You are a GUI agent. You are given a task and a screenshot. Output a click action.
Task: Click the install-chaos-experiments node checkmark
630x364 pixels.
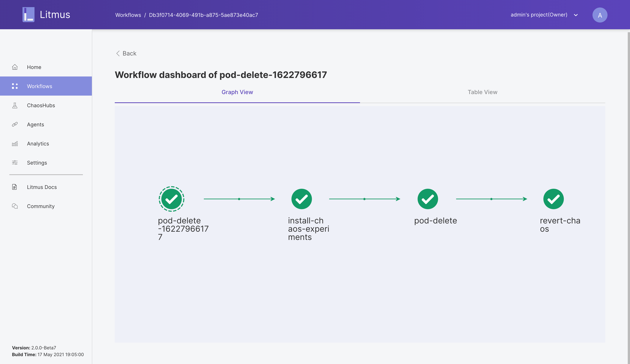click(301, 199)
